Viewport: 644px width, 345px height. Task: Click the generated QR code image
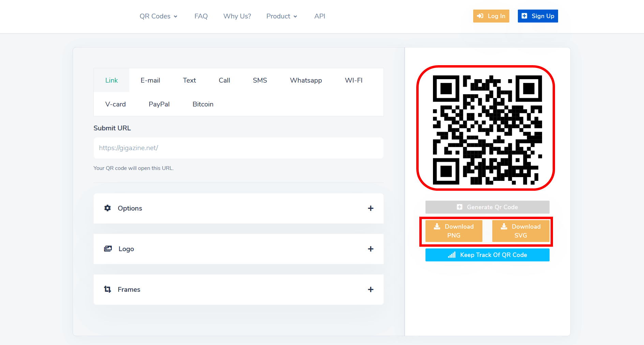tap(487, 130)
